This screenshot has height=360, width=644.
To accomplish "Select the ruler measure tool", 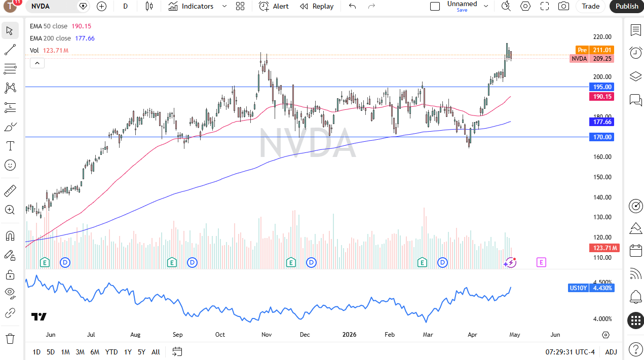I will point(10,191).
